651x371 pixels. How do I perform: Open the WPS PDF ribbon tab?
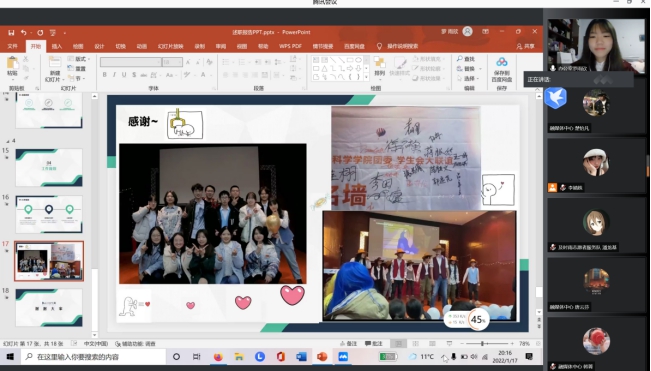tap(290, 46)
